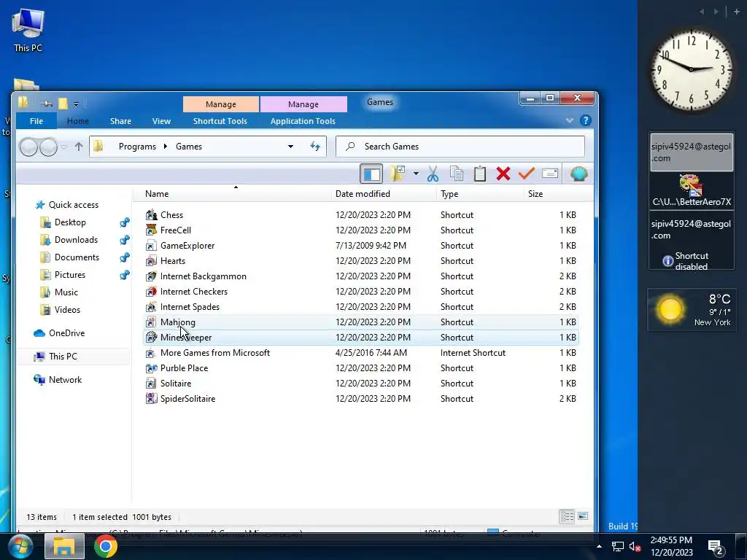Expand the address bar history dropdown
The image size is (747, 560).
point(290,146)
